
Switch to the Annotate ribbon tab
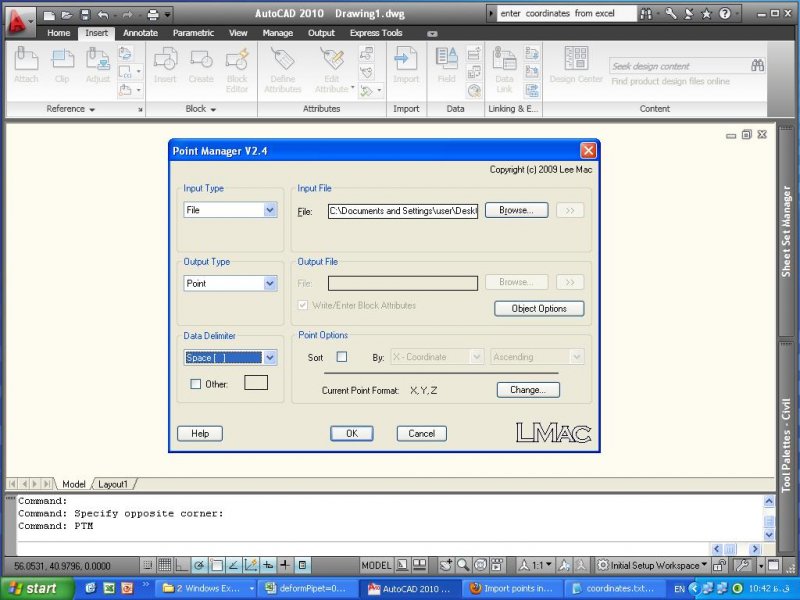(x=140, y=33)
